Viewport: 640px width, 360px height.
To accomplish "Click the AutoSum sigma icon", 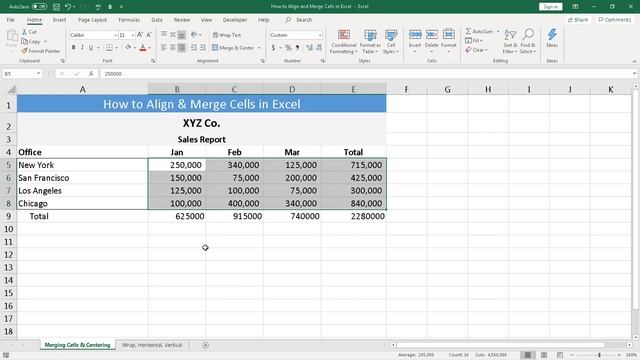I will pos(468,31).
